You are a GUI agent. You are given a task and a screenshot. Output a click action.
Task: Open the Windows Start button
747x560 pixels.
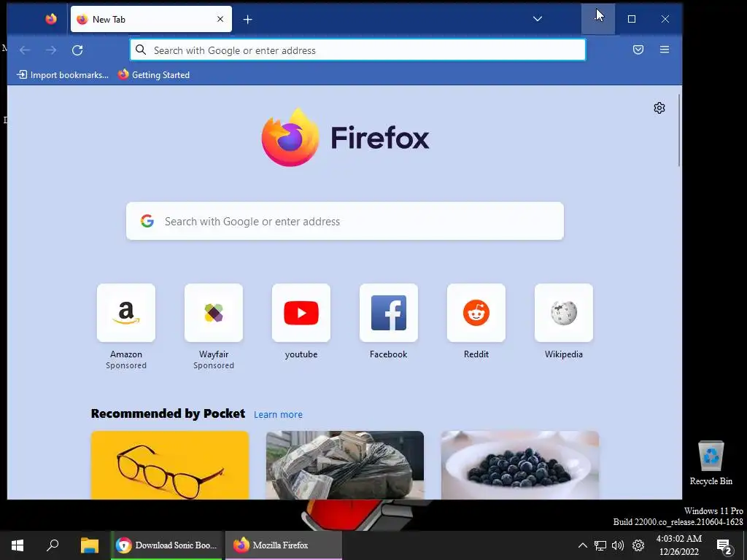18,545
